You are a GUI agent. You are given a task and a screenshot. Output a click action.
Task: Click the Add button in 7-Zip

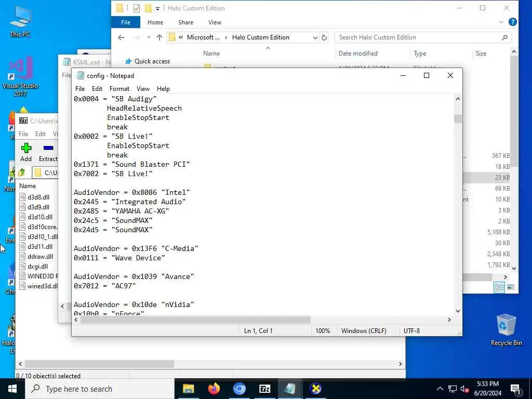[26, 152]
